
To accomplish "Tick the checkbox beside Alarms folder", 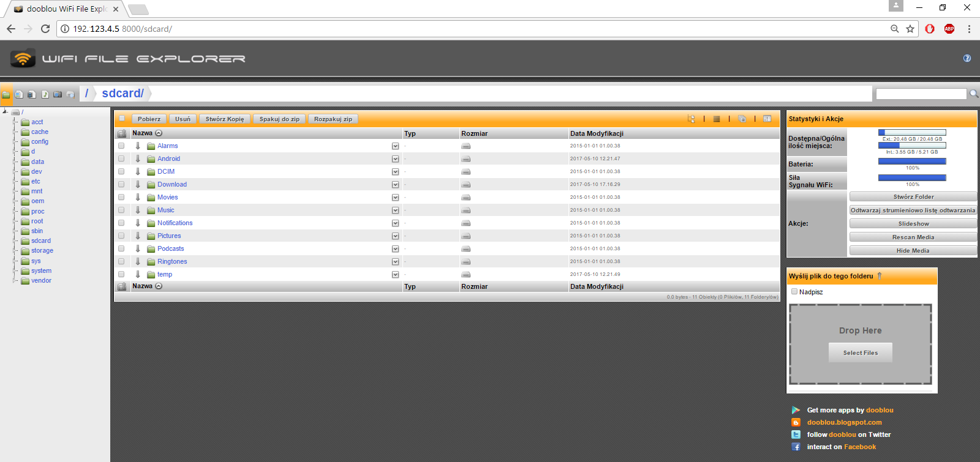I will point(121,146).
